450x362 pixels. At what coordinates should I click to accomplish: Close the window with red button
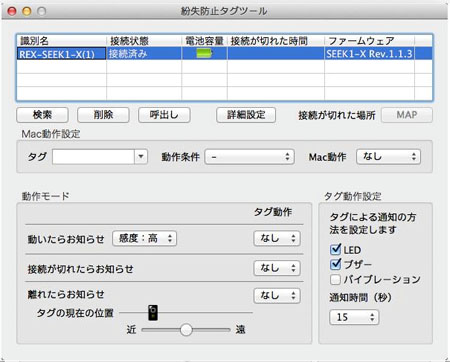click(12, 11)
